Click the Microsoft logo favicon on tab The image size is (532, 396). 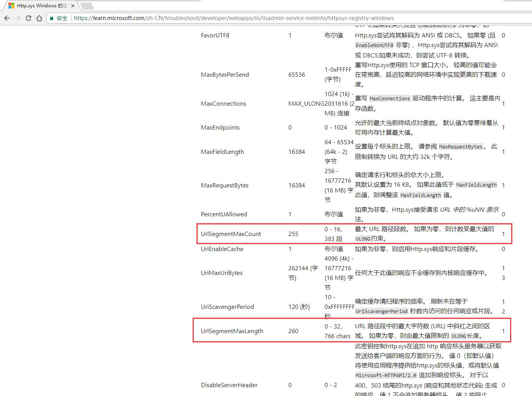11,6
